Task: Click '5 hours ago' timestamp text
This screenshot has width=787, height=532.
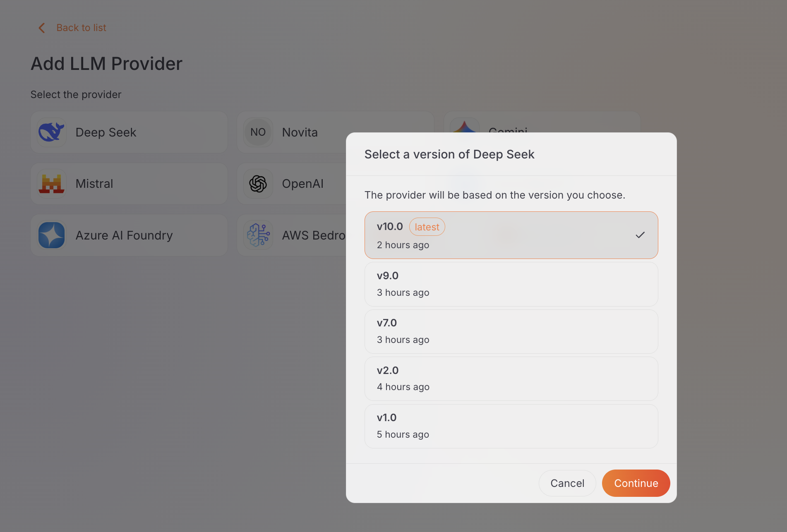Action: (x=403, y=434)
